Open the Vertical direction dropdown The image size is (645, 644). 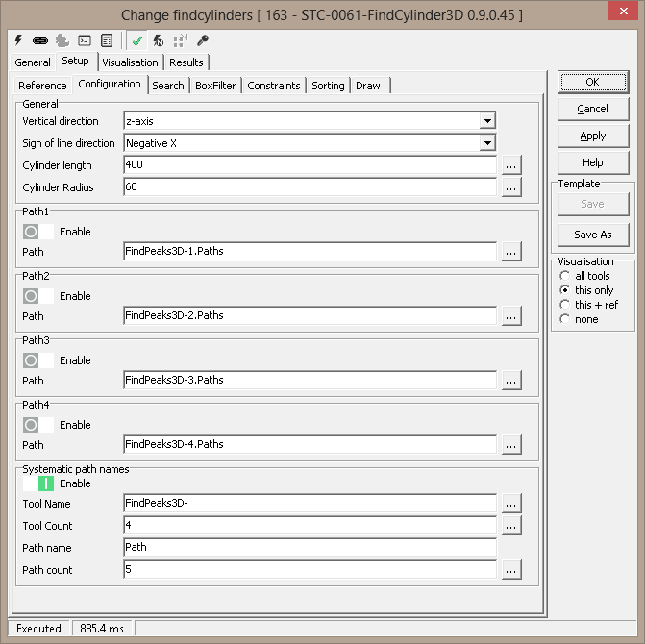(487, 121)
